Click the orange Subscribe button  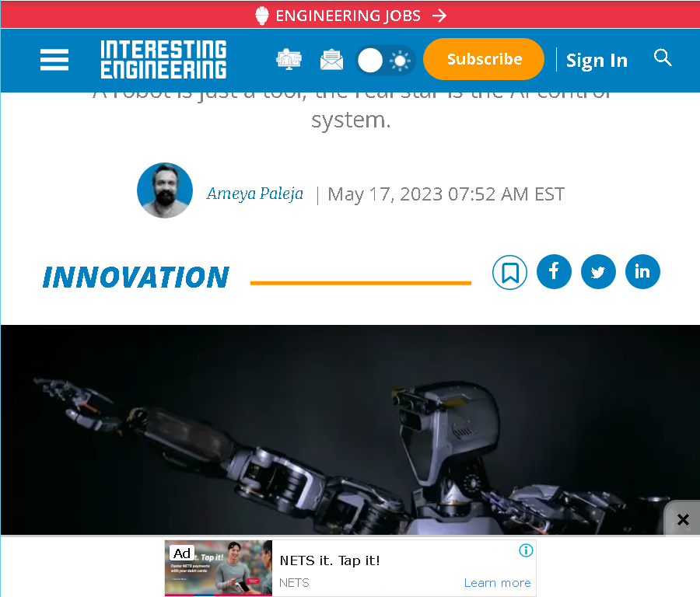(x=484, y=59)
